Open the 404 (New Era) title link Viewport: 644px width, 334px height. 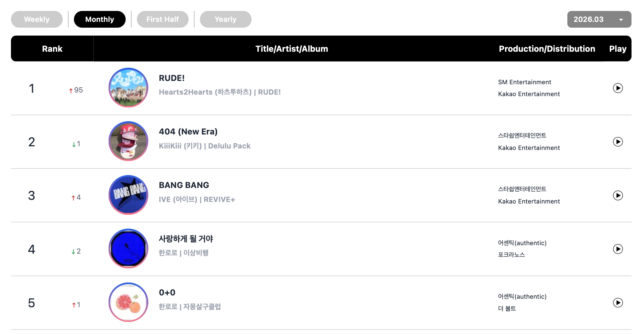[x=188, y=132]
